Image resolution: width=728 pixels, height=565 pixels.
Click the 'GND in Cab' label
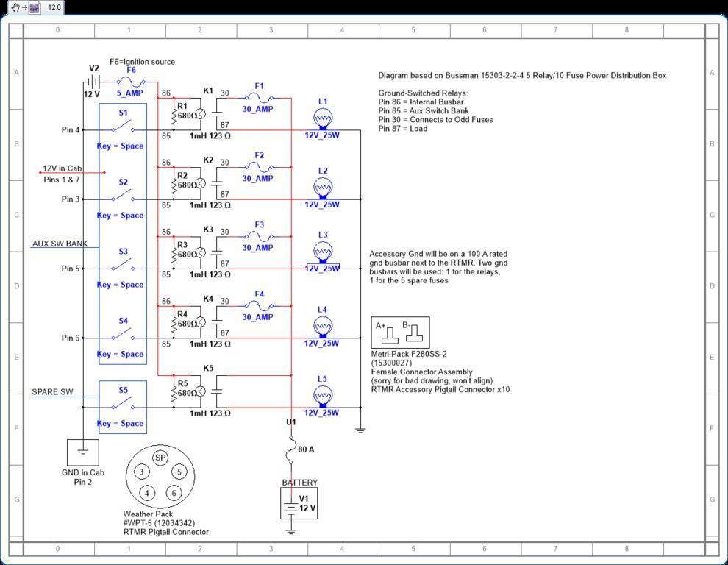[x=83, y=472]
